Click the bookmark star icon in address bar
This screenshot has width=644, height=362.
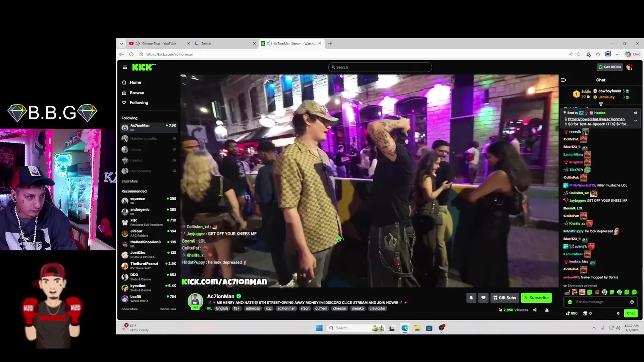click(x=579, y=54)
